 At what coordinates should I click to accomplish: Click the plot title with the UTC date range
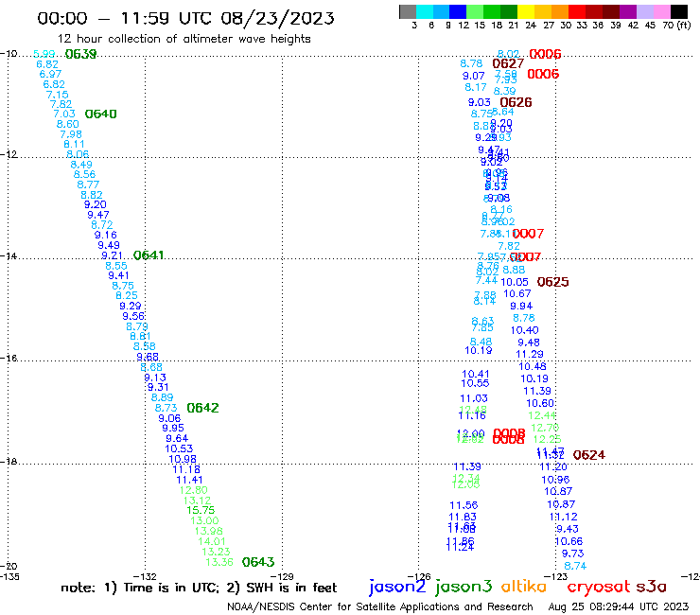tap(185, 18)
